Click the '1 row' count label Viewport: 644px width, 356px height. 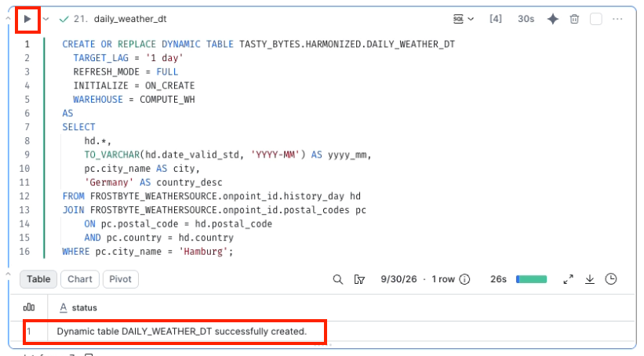(x=443, y=279)
